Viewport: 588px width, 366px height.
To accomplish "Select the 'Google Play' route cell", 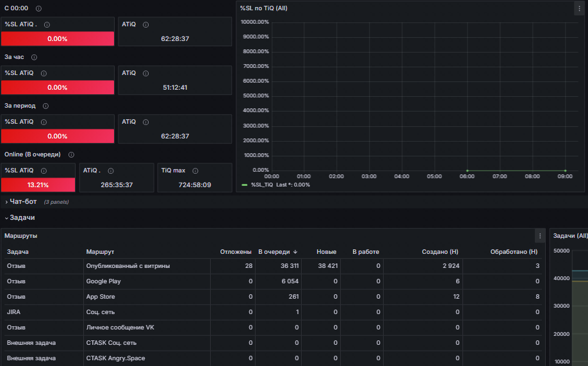I will click(x=147, y=281).
